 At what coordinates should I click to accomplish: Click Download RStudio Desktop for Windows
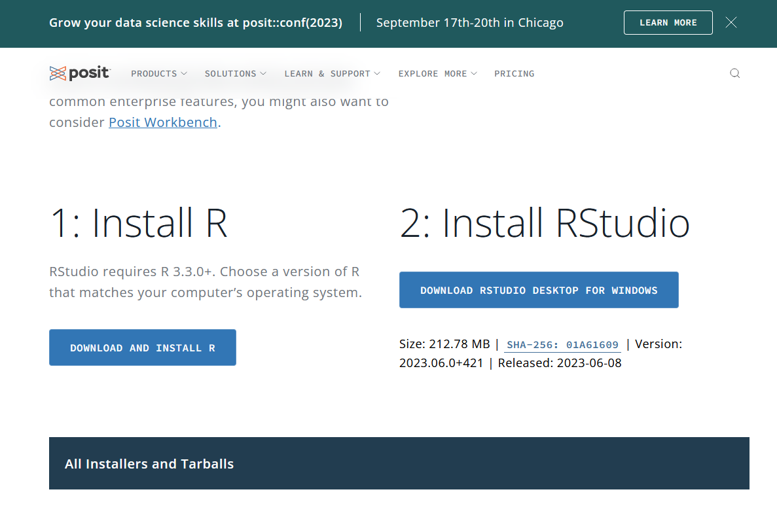[x=539, y=290]
